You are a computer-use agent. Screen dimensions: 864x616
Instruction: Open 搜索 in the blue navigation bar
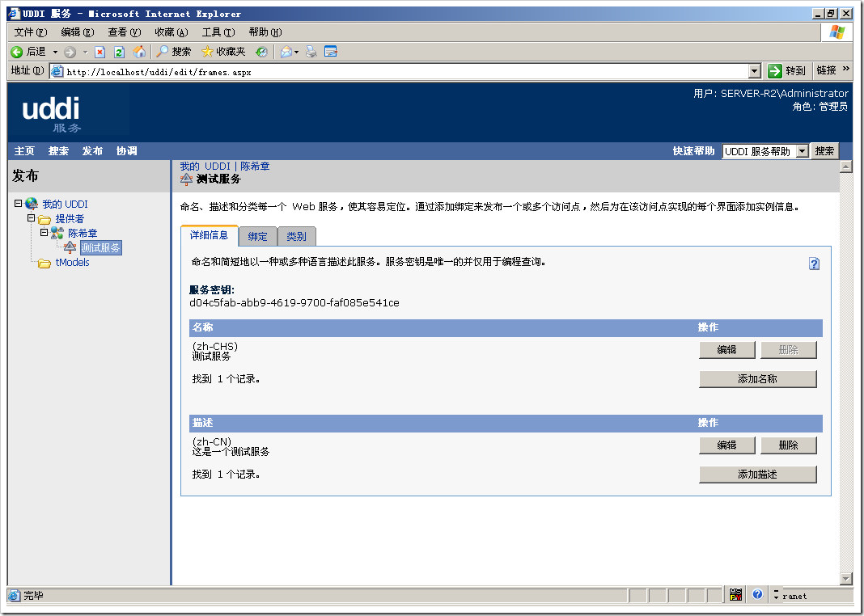pyautogui.click(x=58, y=151)
